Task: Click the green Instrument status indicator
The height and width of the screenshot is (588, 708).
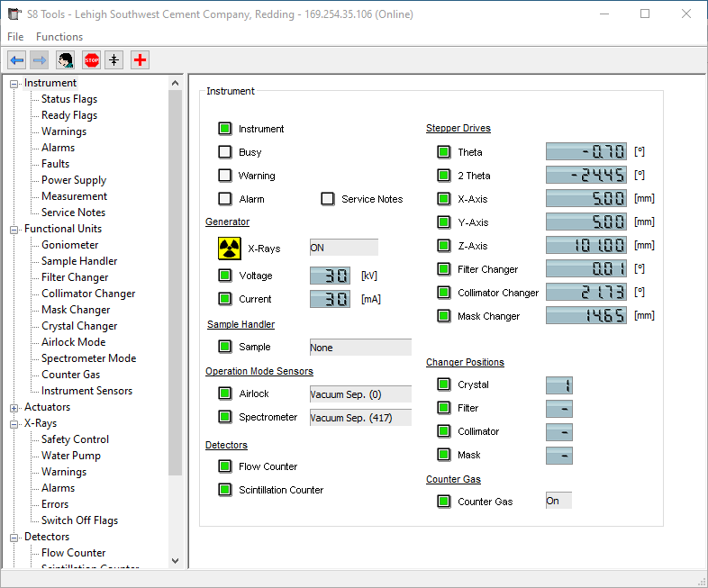Action: (x=225, y=129)
